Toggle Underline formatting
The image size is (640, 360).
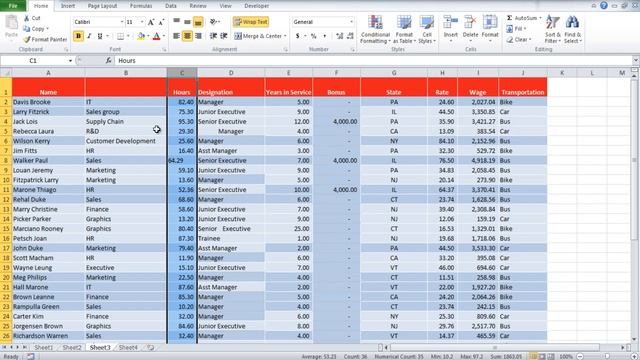[x=100, y=36]
